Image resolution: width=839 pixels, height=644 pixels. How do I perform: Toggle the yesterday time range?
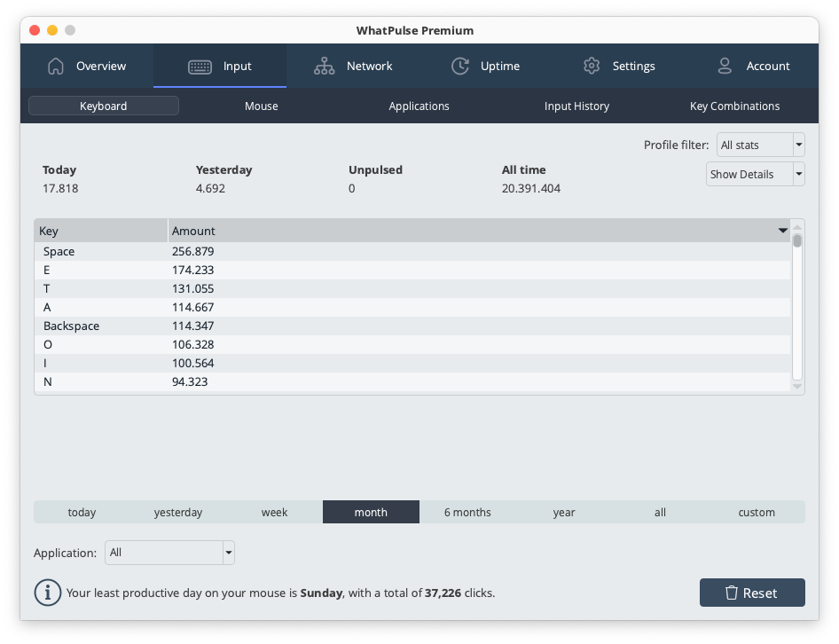pos(177,512)
